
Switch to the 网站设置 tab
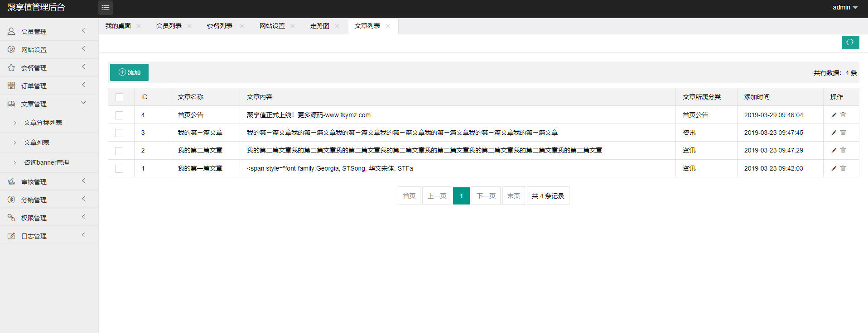tap(272, 26)
